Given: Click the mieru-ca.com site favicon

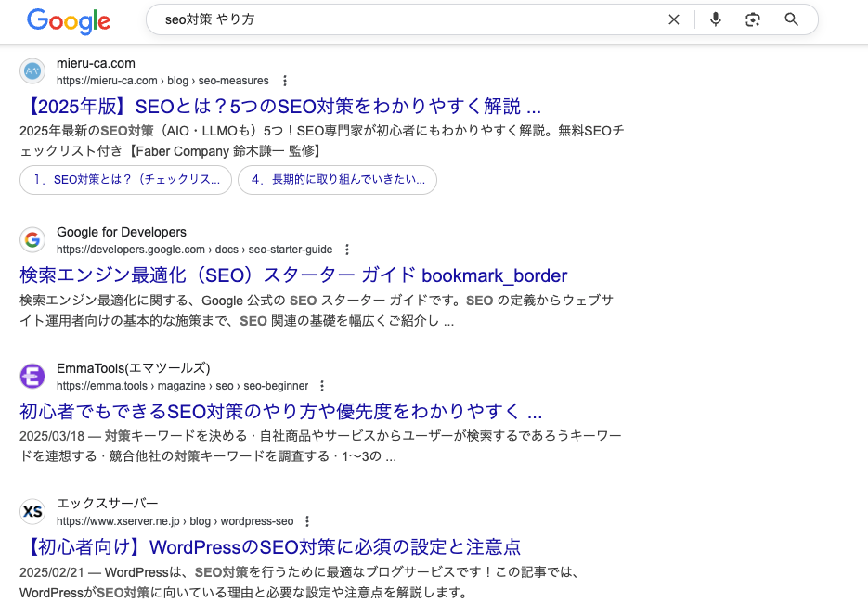Looking at the screenshot, I should pos(32,71).
